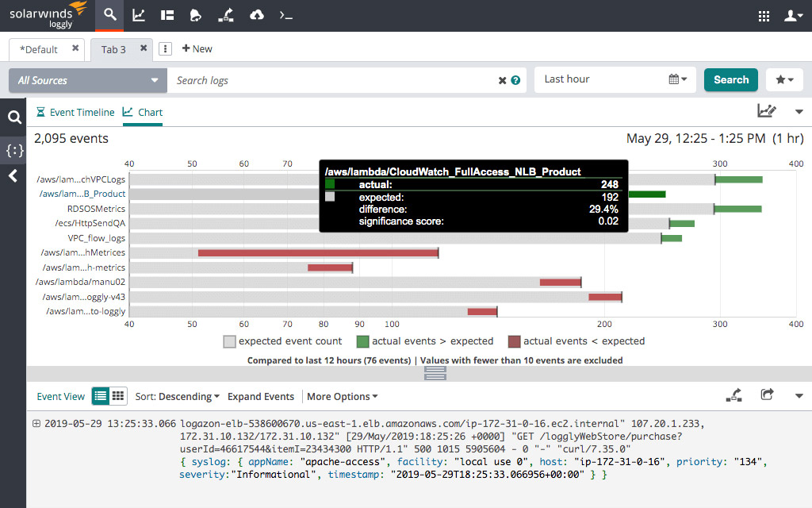Viewport: 812px width, 508px height.
Task: Switch event view to list layout
Action: (101, 395)
